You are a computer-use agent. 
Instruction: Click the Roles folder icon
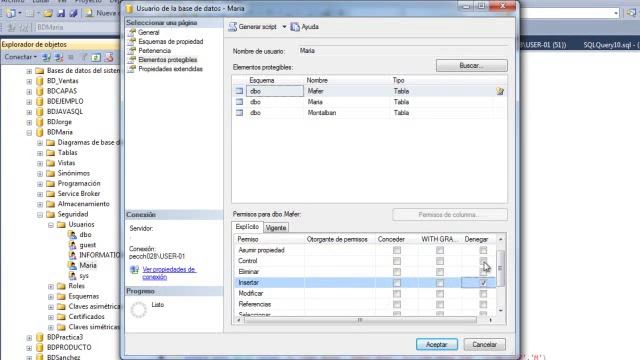click(x=61, y=286)
